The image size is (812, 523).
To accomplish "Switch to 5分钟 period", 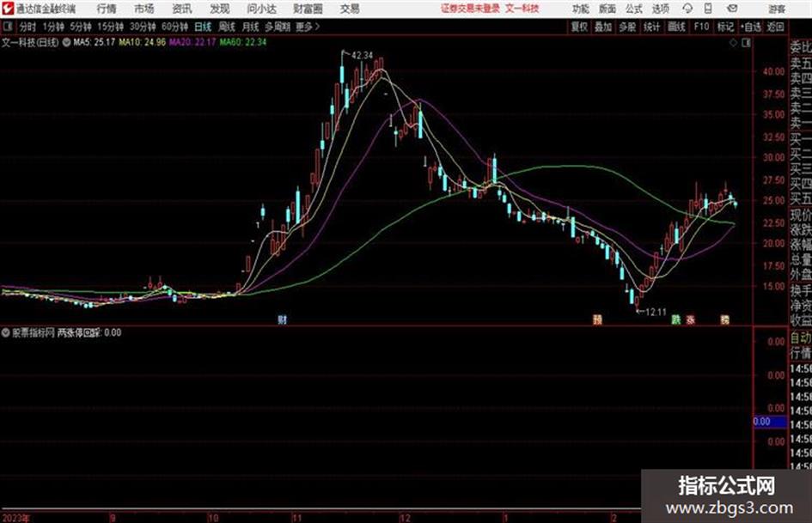I will 80,27.
